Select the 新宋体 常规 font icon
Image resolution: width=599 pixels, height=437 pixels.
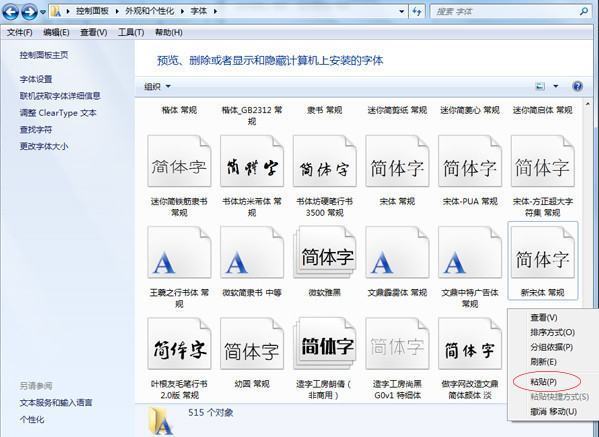542,252
